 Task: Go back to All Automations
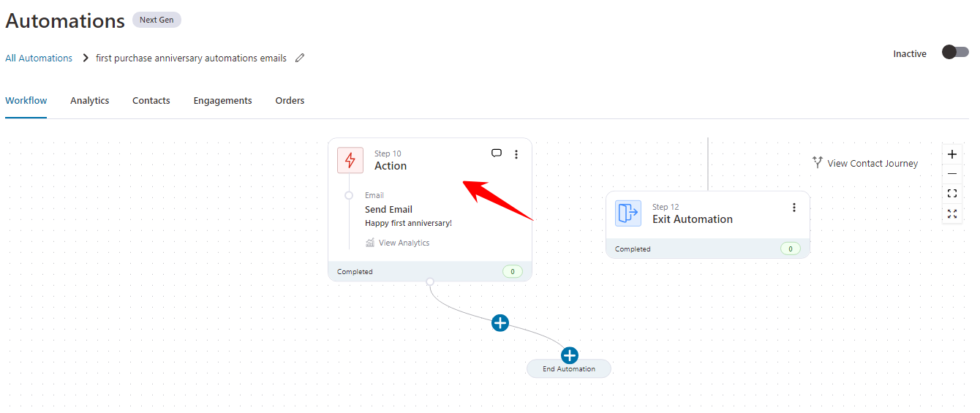pos(39,58)
